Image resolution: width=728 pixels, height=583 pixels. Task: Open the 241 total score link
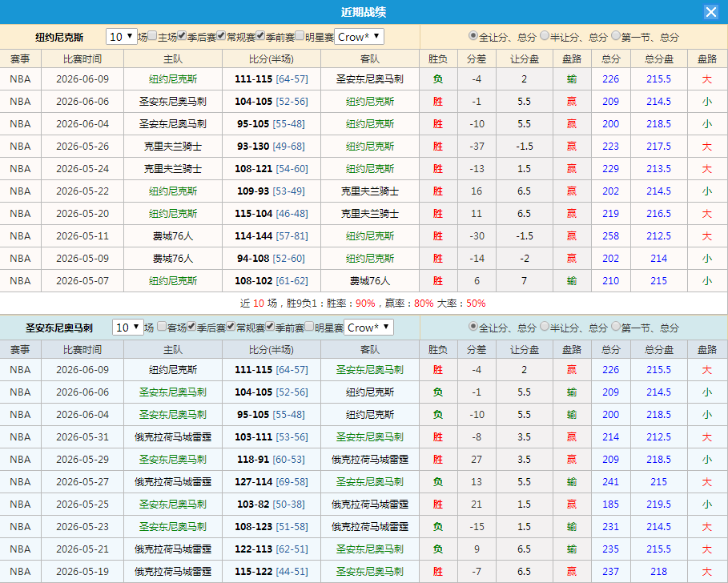(610, 482)
